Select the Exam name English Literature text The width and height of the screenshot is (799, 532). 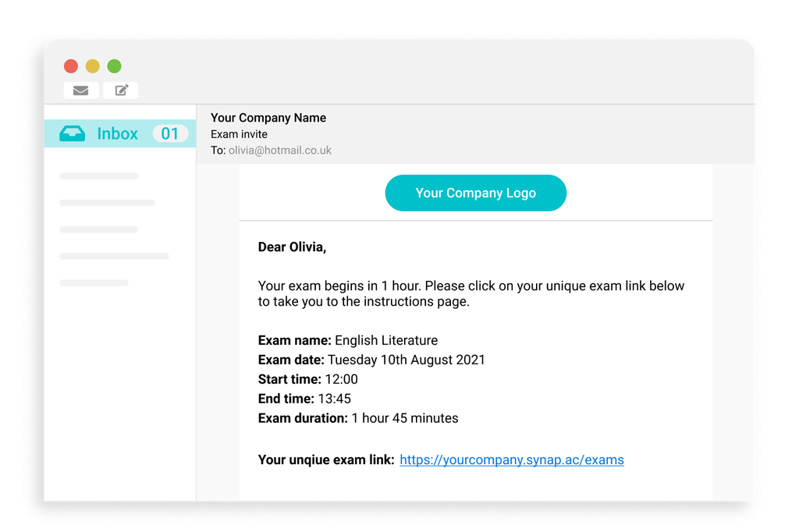click(x=346, y=340)
